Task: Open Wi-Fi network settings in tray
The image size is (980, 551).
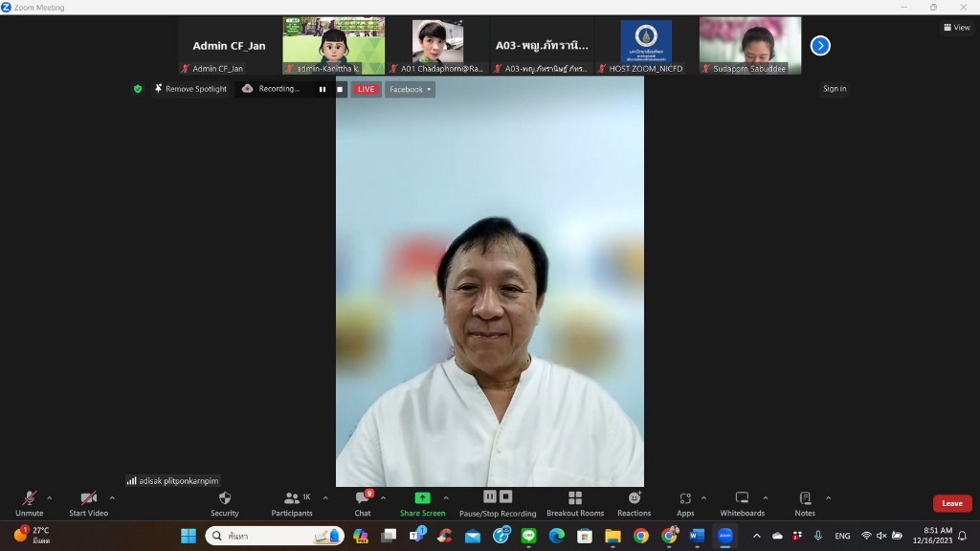Action: point(866,536)
